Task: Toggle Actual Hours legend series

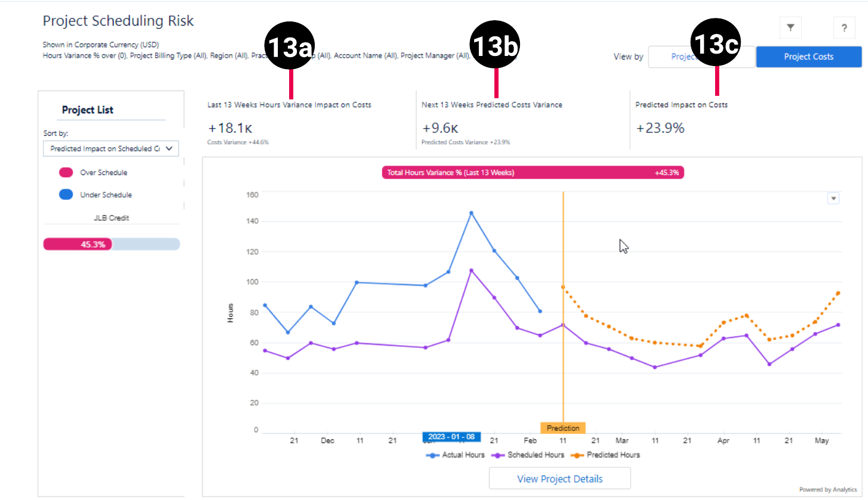Action: tap(456, 455)
